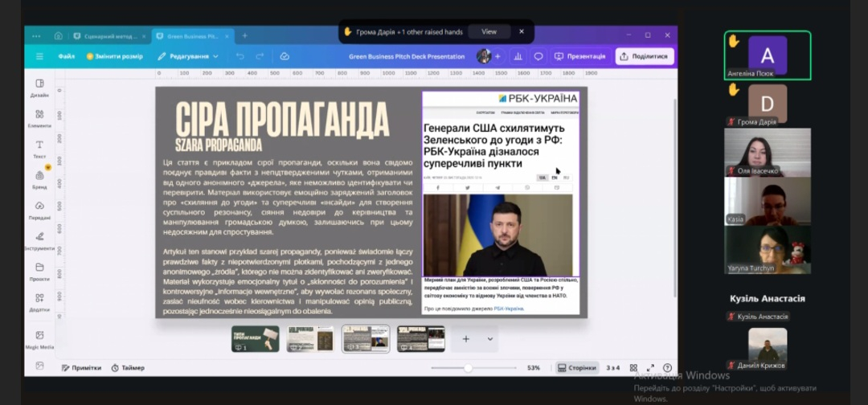This screenshot has width=868, height=405.
Task: Open the hamburger main menu
Action: [x=40, y=56]
